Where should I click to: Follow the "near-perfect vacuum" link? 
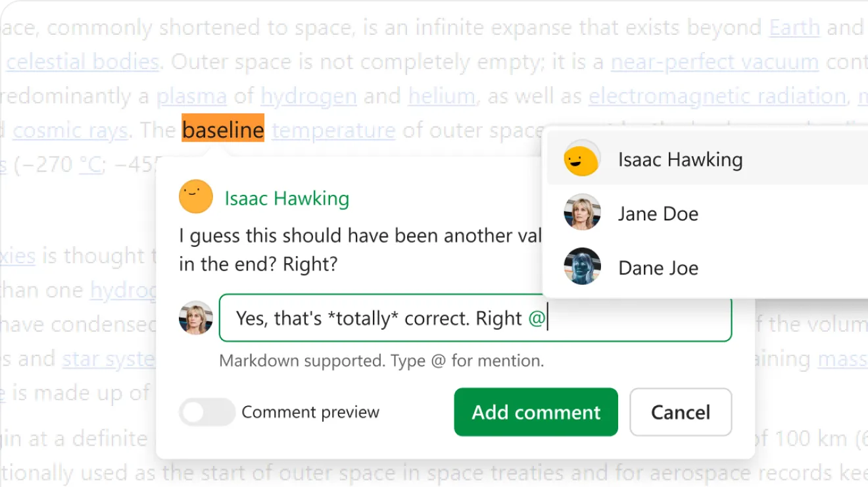coord(714,62)
